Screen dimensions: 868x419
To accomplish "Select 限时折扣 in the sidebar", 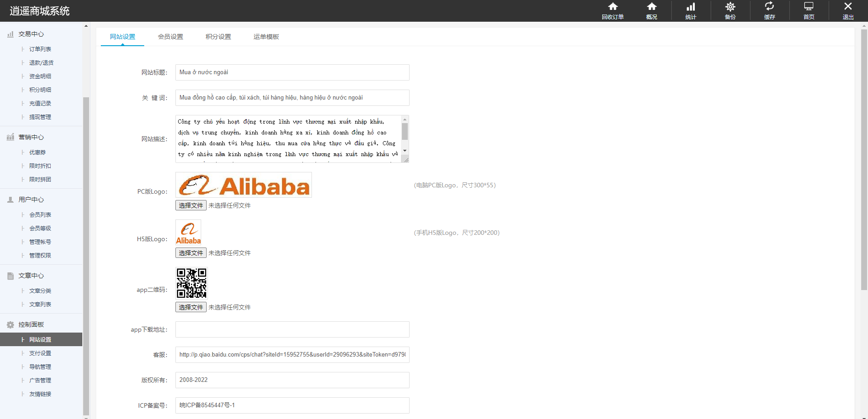I will coord(40,166).
